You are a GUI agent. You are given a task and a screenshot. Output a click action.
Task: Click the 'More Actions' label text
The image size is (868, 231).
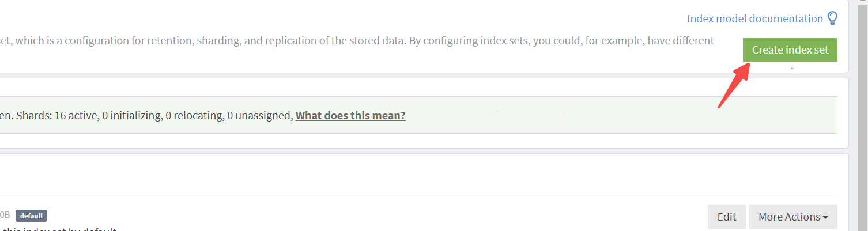(x=789, y=217)
